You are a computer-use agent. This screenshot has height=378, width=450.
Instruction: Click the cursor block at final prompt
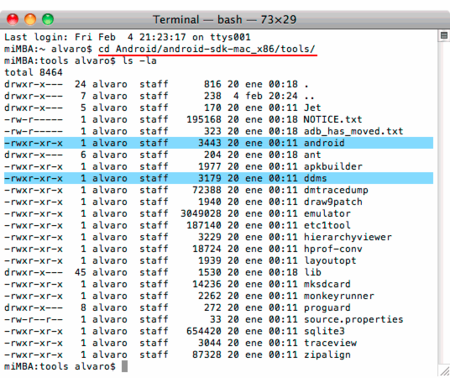point(125,366)
